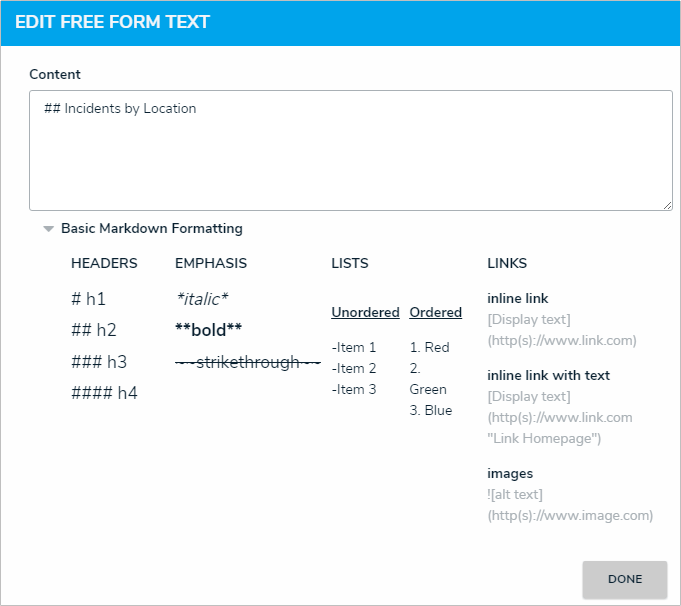
Task: Click the '#### h4' header example
Action: (104, 393)
